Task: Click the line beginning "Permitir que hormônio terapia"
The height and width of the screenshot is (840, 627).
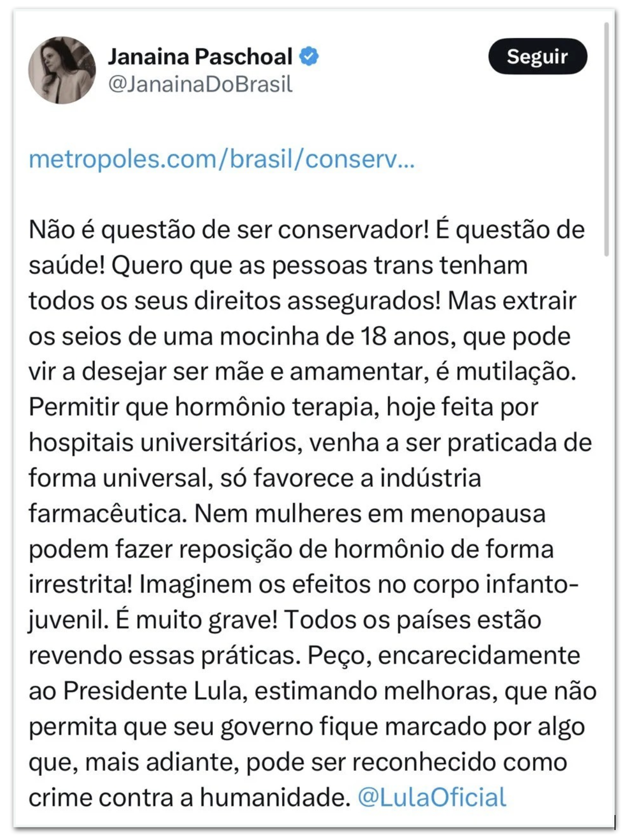Action: (283, 408)
